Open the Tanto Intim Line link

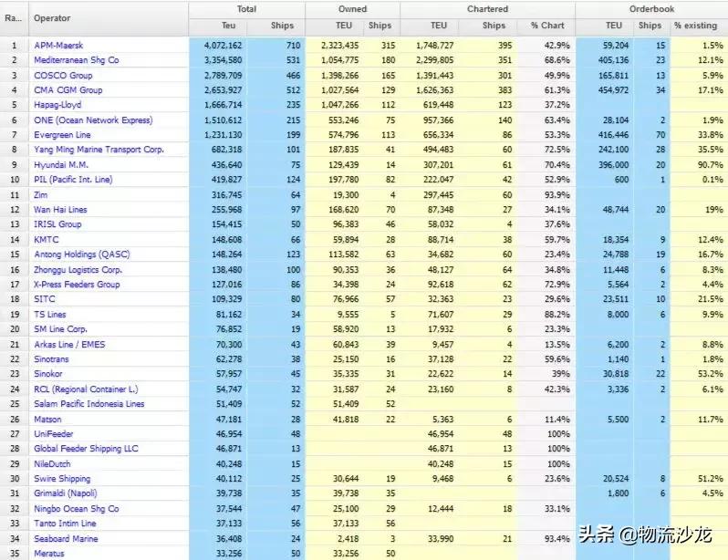click(65, 524)
